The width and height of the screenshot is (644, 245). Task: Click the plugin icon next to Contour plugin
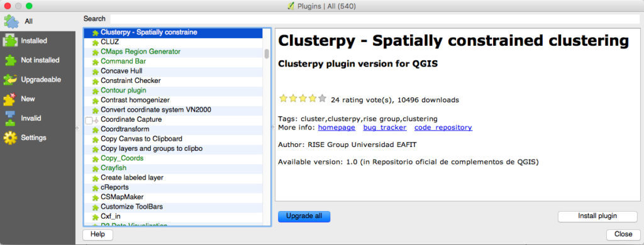pyautogui.click(x=96, y=90)
